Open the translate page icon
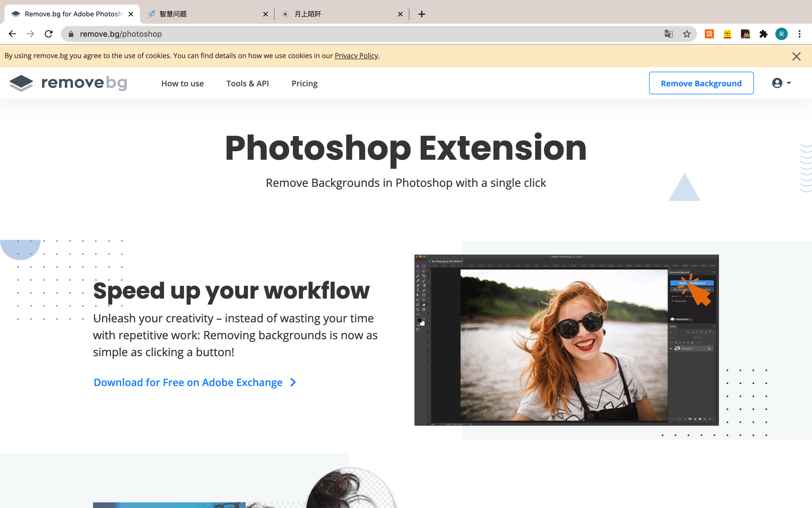The image size is (812, 508). pos(668,34)
